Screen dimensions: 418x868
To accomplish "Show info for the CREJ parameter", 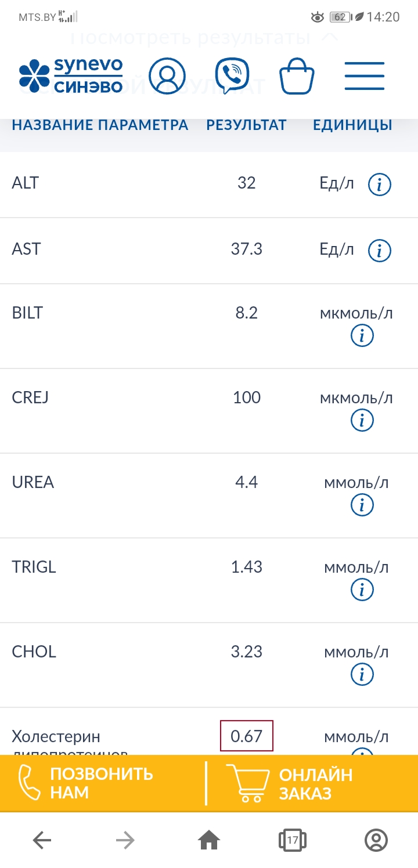I will (362, 421).
